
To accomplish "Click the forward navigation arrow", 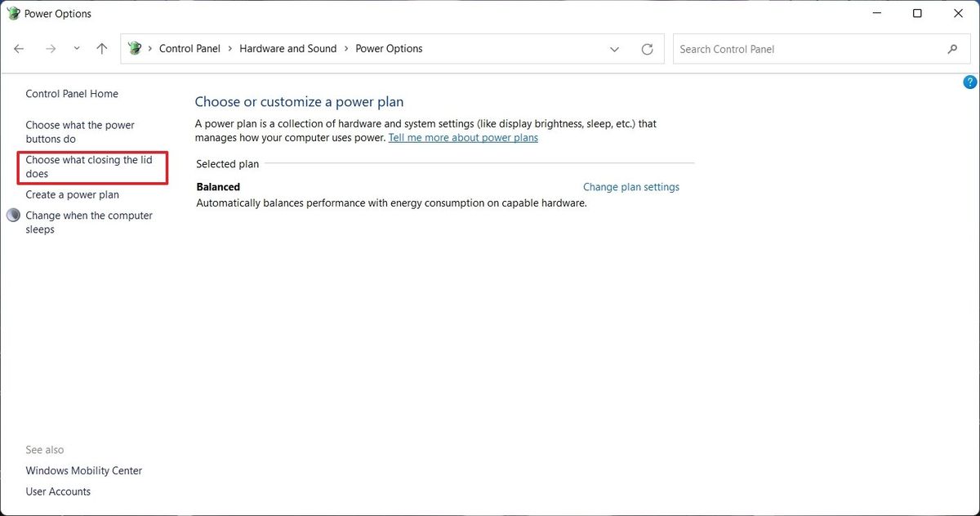I will (x=50, y=48).
